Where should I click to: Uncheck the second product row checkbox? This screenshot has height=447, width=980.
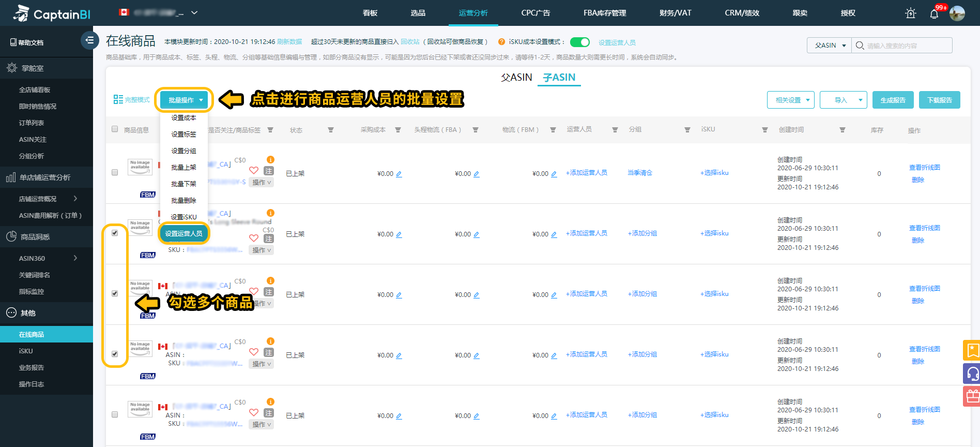coord(115,233)
